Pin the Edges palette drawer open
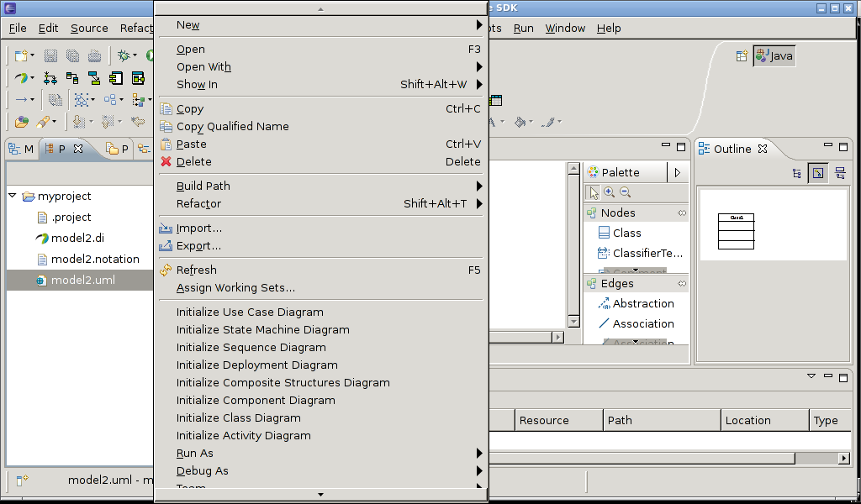 pyautogui.click(x=682, y=284)
